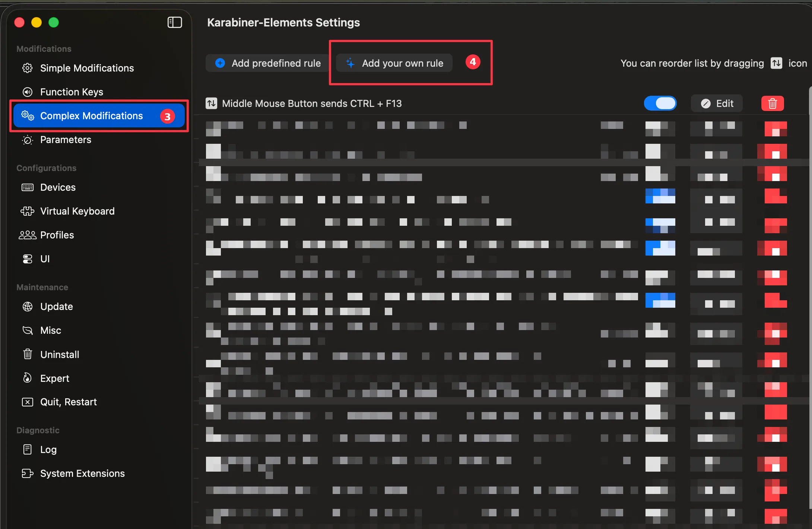Select Function Keys in the sidebar

click(72, 92)
